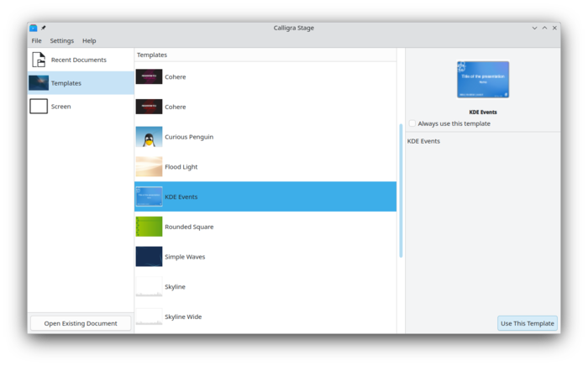The width and height of the screenshot is (588, 366).
Task: Select the Flood Light thumbnail
Action: coord(149,167)
